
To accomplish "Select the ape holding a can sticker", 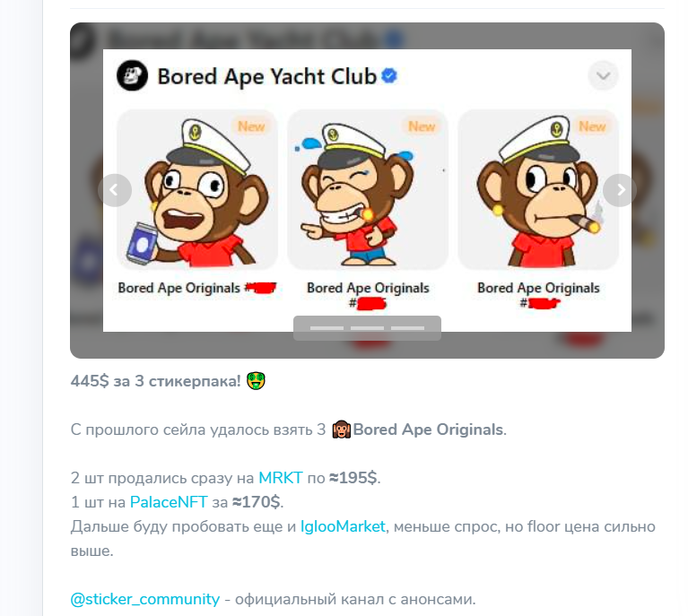I will [x=197, y=189].
